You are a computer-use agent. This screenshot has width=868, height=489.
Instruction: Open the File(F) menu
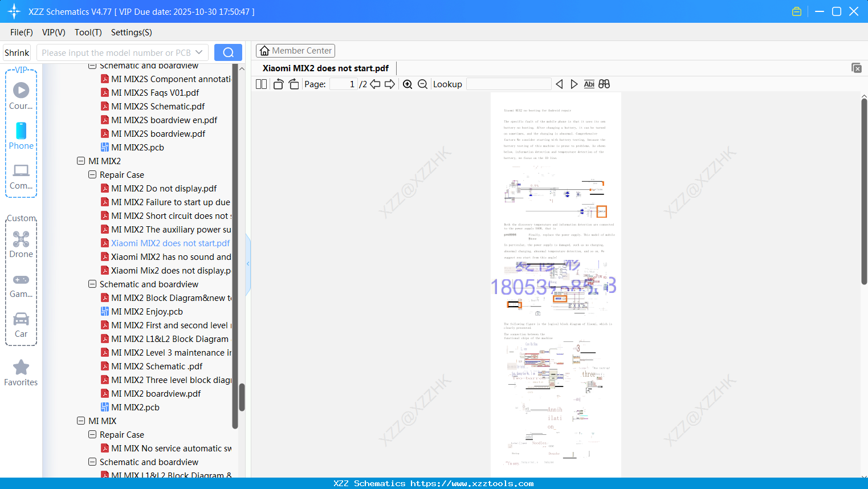(x=22, y=32)
